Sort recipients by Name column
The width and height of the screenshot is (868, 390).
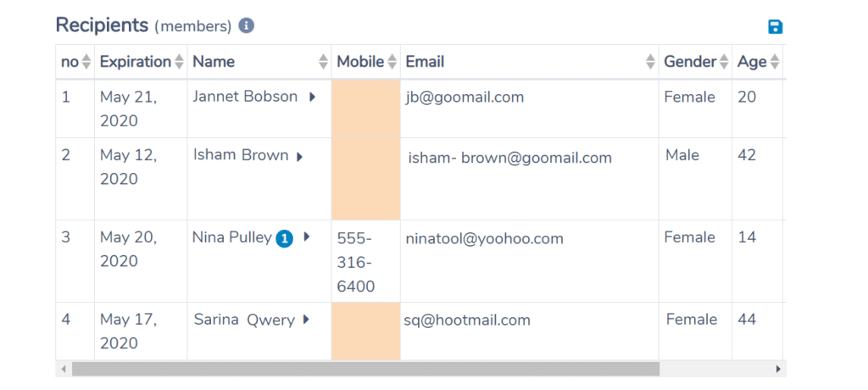tap(324, 62)
